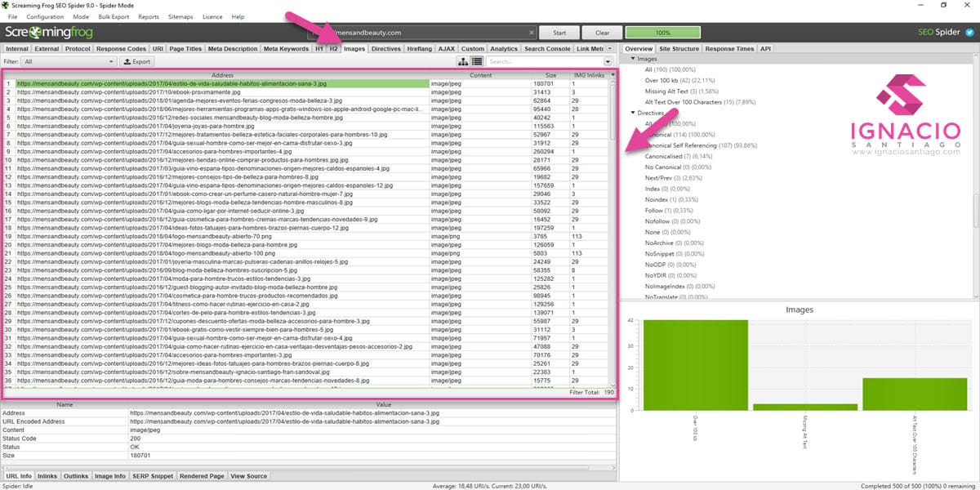Open the SERP Snippet bottom tab

(x=153, y=476)
